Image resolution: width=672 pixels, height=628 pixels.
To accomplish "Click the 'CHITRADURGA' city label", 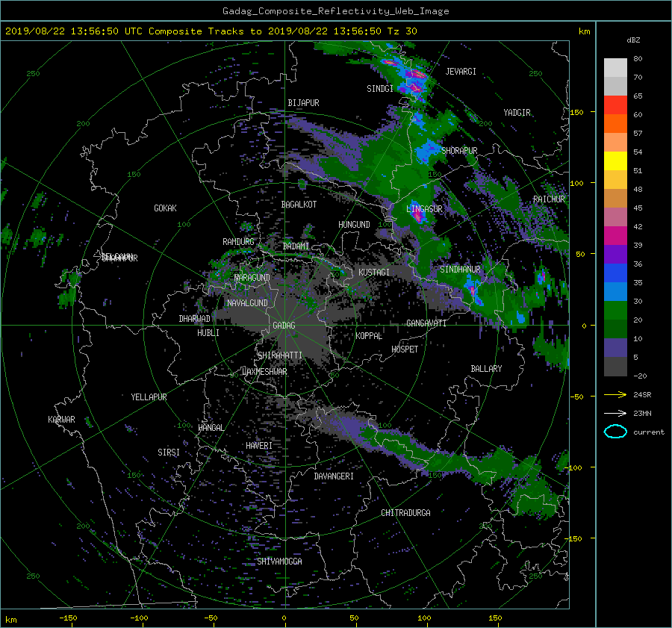I will point(406,513).
